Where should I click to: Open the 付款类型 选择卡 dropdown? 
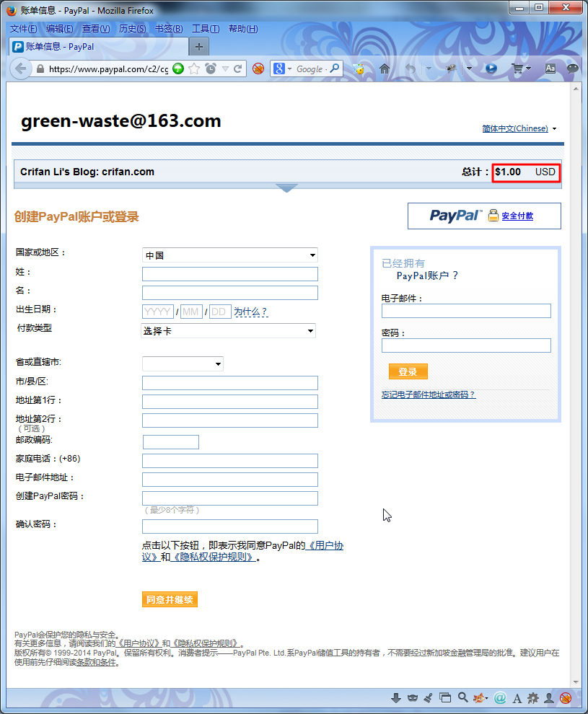point(228,330)
